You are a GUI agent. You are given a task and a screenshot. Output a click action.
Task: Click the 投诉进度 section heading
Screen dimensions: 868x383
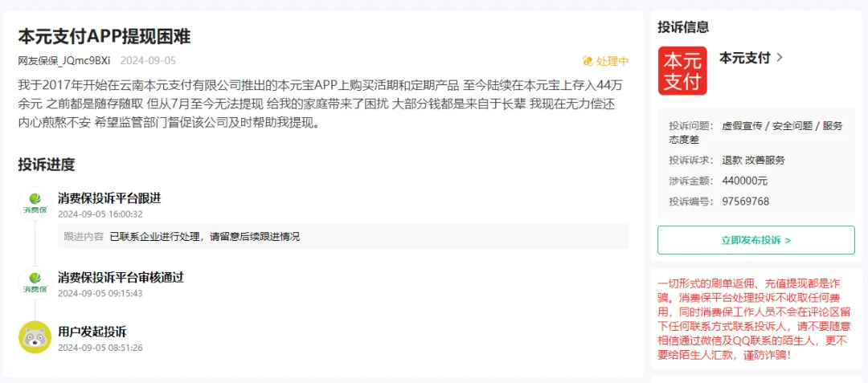click(47, 164)
